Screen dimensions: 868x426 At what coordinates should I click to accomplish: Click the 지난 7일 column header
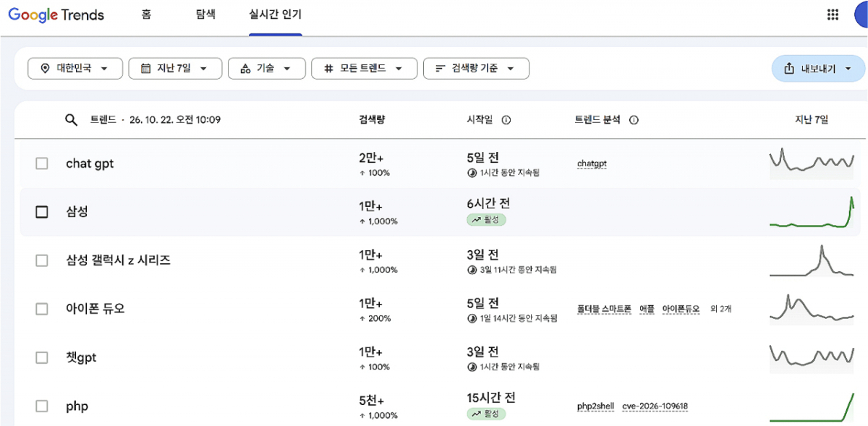811,120
